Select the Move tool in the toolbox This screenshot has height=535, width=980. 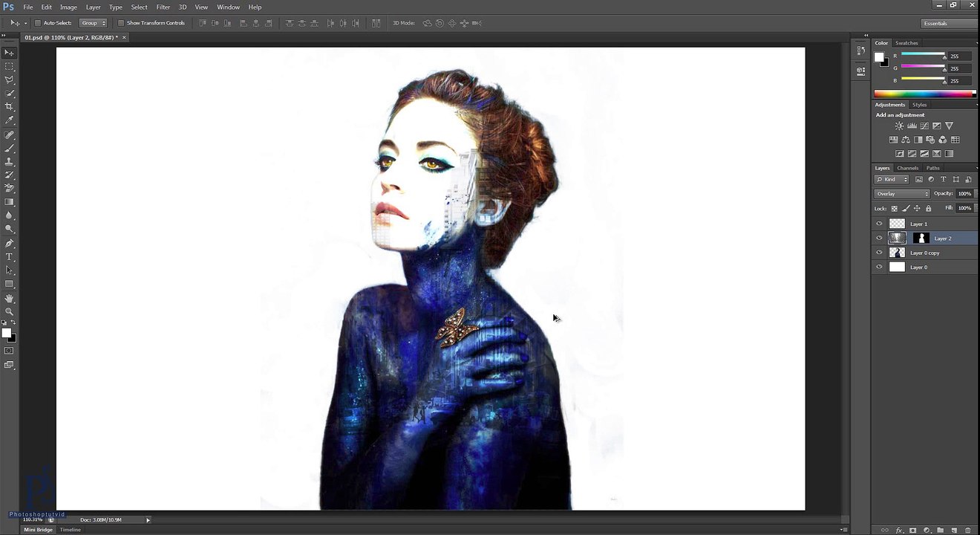point(9,53)
